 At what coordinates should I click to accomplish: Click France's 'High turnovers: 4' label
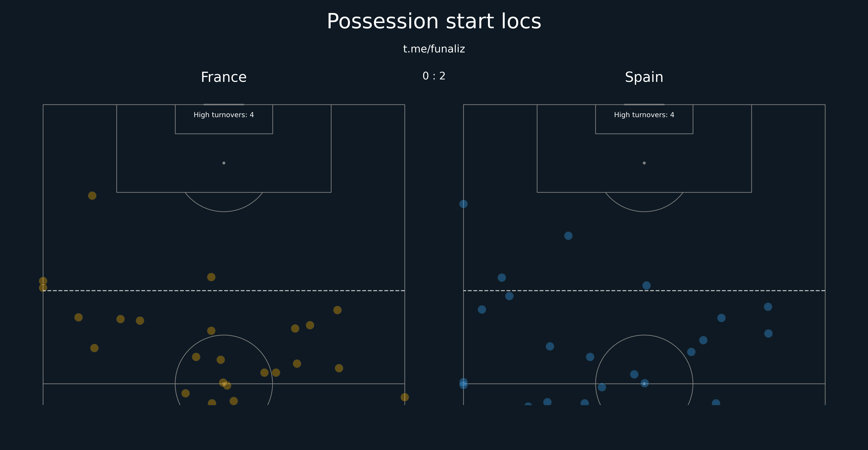pyautogui.click(x=224, y=115)
